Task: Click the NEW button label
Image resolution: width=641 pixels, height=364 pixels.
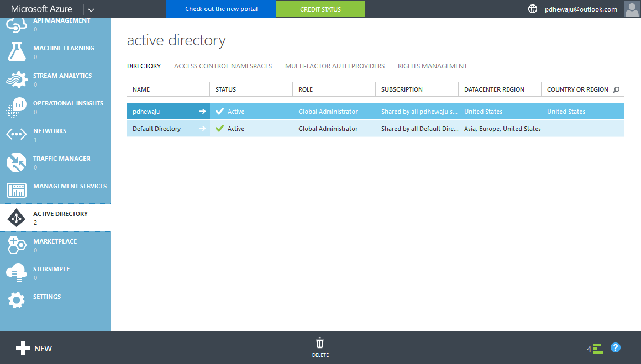Action: coord(43,349)
